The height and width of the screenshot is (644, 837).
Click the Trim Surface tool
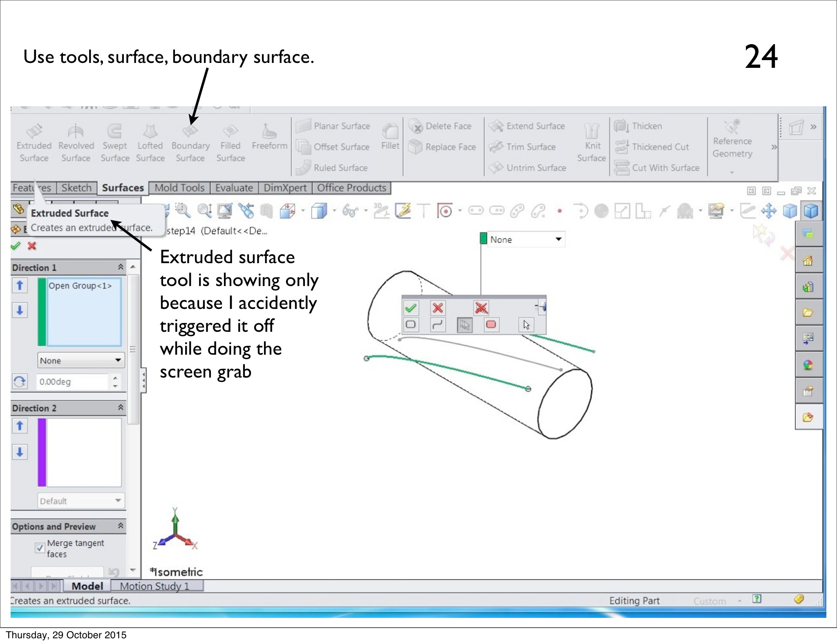530,147
